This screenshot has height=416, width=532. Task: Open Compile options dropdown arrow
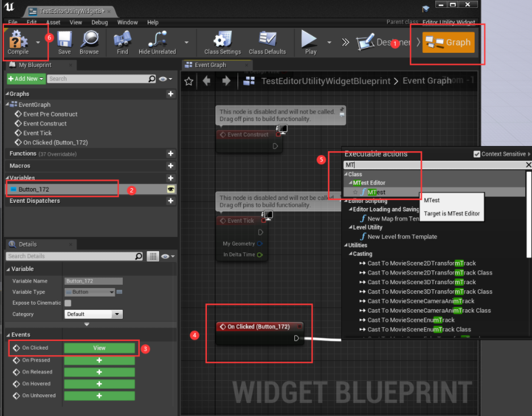pyautogui.click(x=38, y=43)
